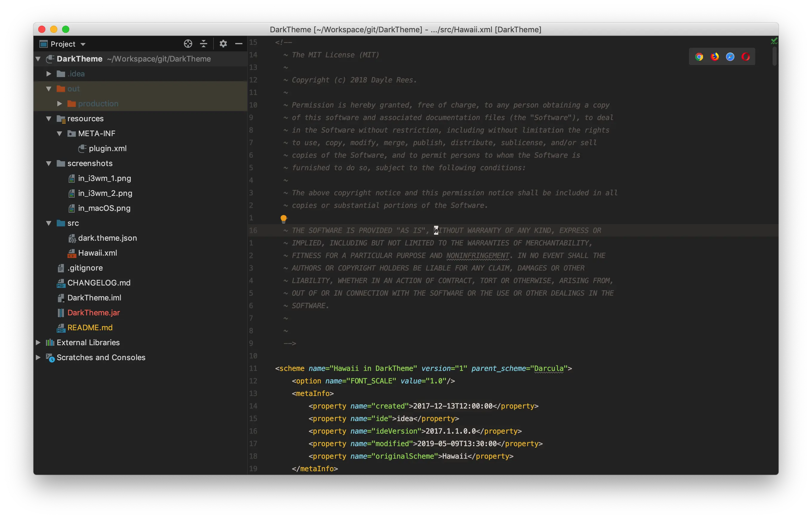Open Project panel settings gear
The height and width of the screenshot is (519, 812).
223,44
